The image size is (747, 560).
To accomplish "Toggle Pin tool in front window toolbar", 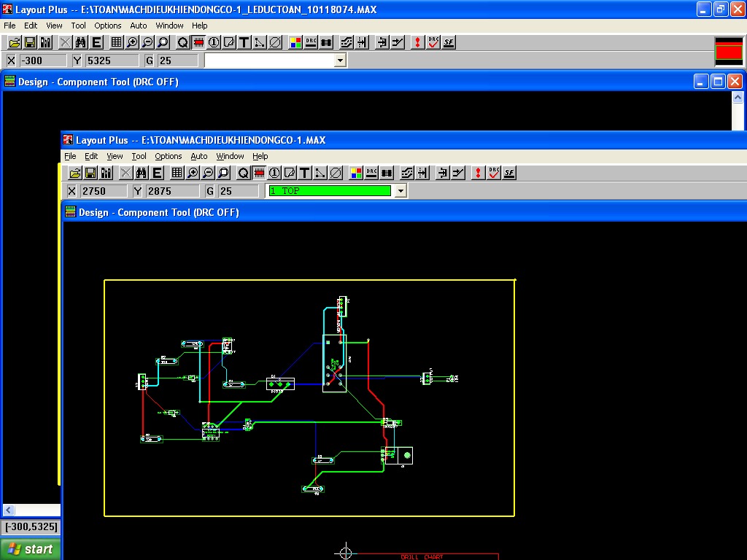I will 274,173.
